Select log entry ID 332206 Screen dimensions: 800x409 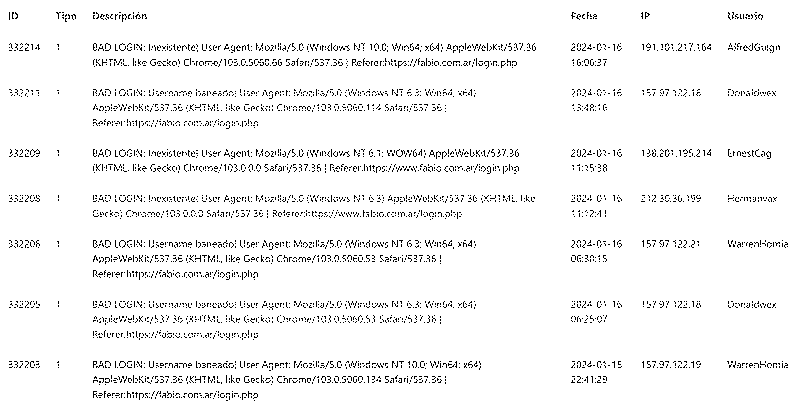tap(24, 244)
